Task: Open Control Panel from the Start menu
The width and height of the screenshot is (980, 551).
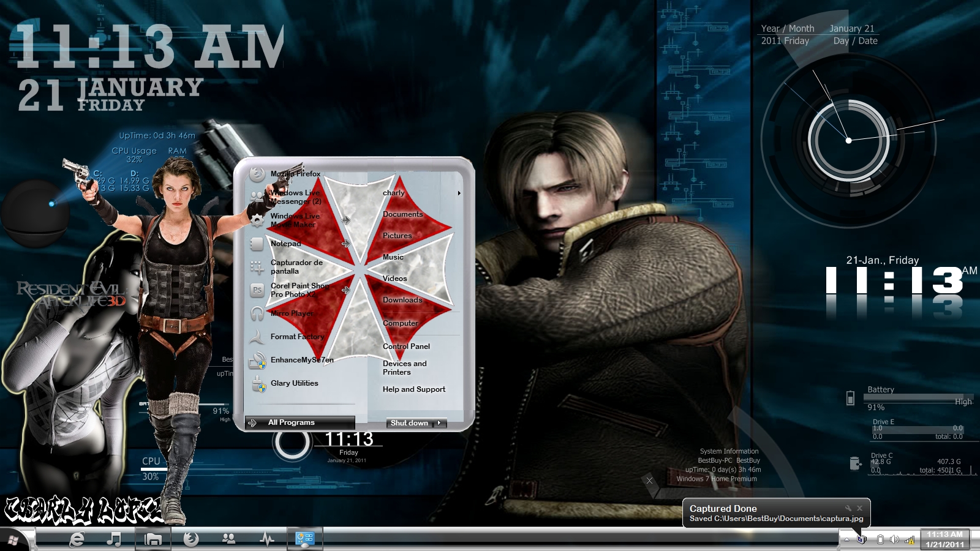Action: coord(407,347)
